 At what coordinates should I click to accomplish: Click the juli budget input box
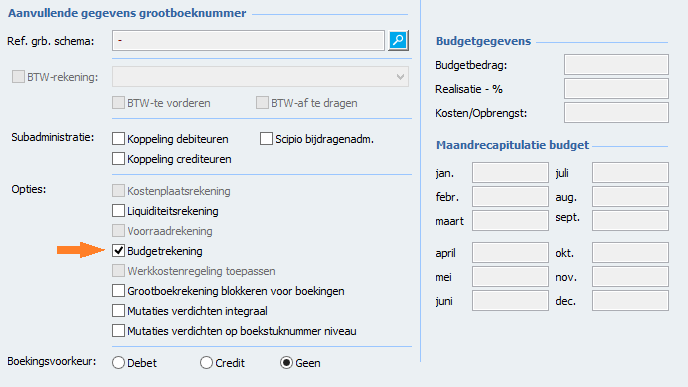coord(630,172)
